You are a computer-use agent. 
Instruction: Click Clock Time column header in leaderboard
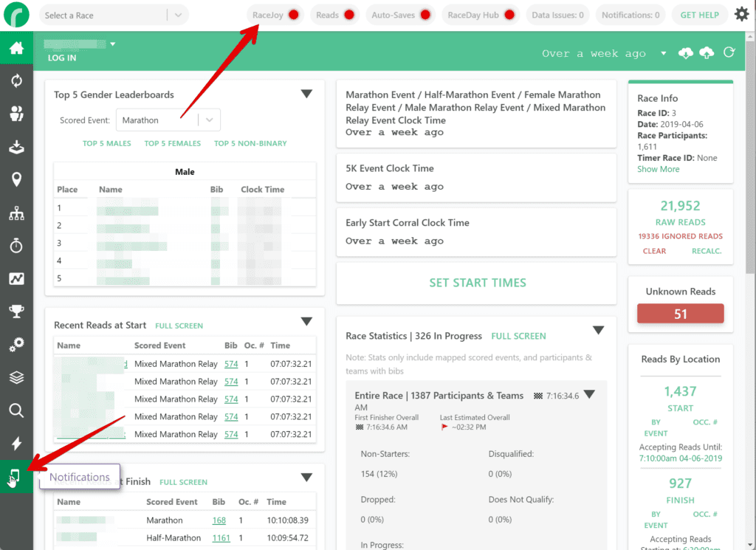tap(262, 190)
